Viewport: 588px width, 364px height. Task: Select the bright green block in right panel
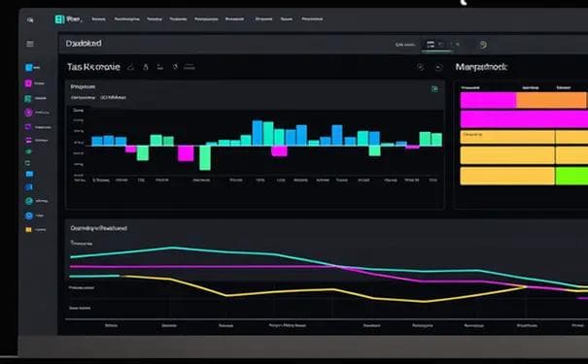(571, 176)
